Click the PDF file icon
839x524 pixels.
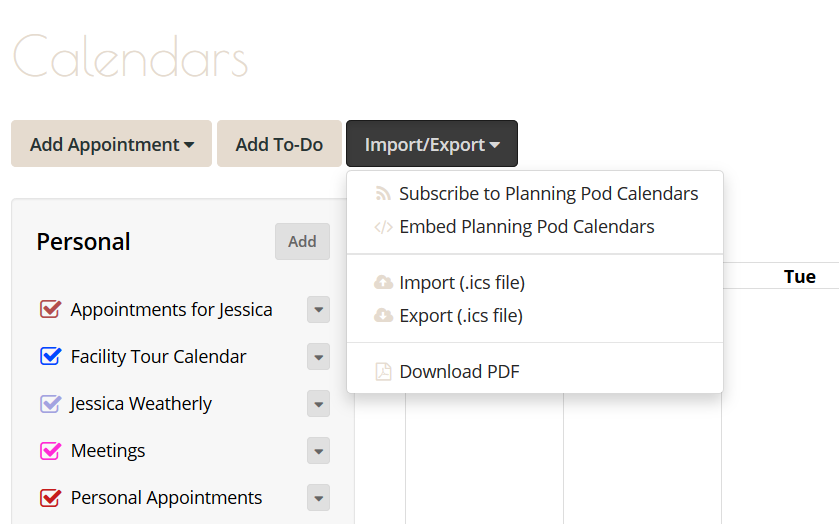click(x=383, y=371)
